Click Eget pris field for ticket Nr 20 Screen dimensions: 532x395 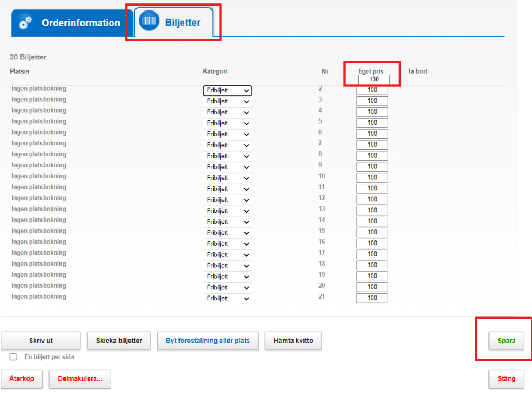click(x=372, y=287)
